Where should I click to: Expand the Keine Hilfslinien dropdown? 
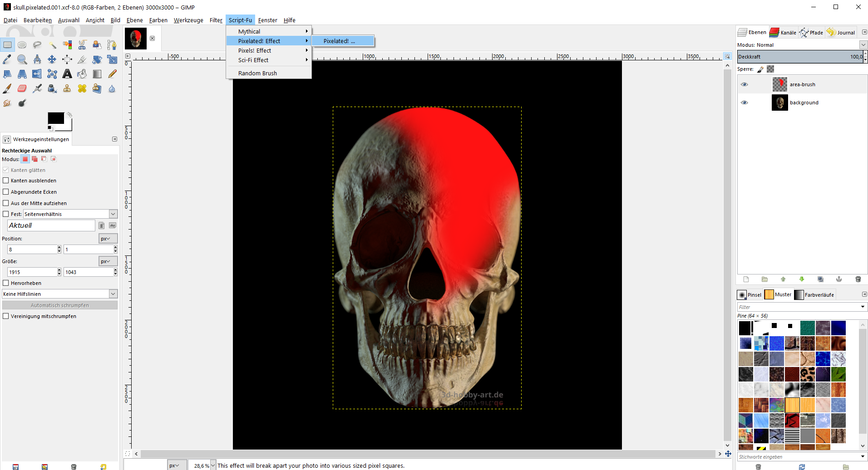coord(113,294)
